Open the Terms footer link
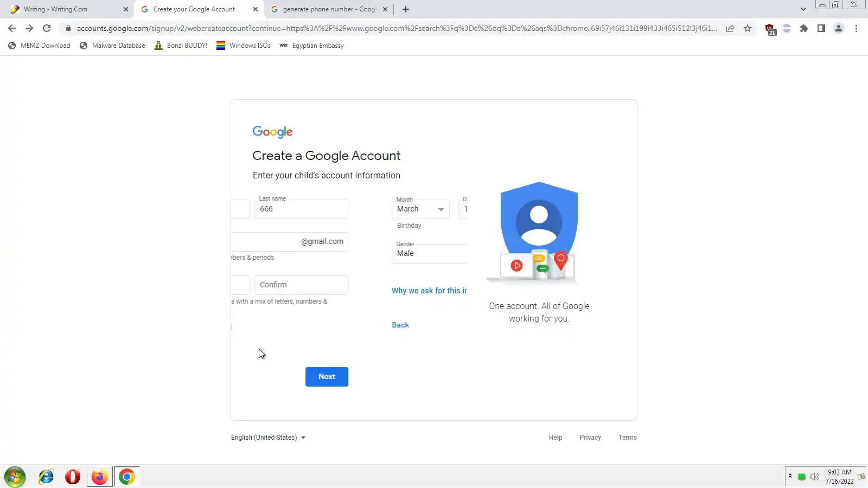 (x=628, y=438)
